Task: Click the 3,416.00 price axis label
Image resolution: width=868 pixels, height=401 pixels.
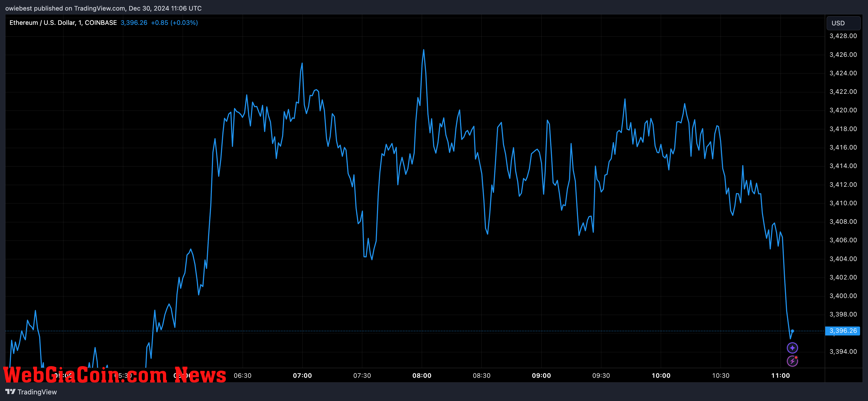Action: tap(843, 147)
